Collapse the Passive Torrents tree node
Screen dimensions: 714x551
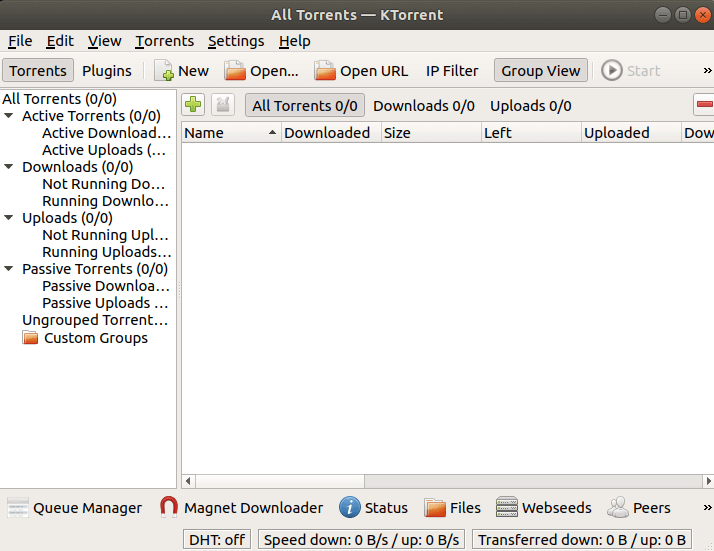[9, 269]
